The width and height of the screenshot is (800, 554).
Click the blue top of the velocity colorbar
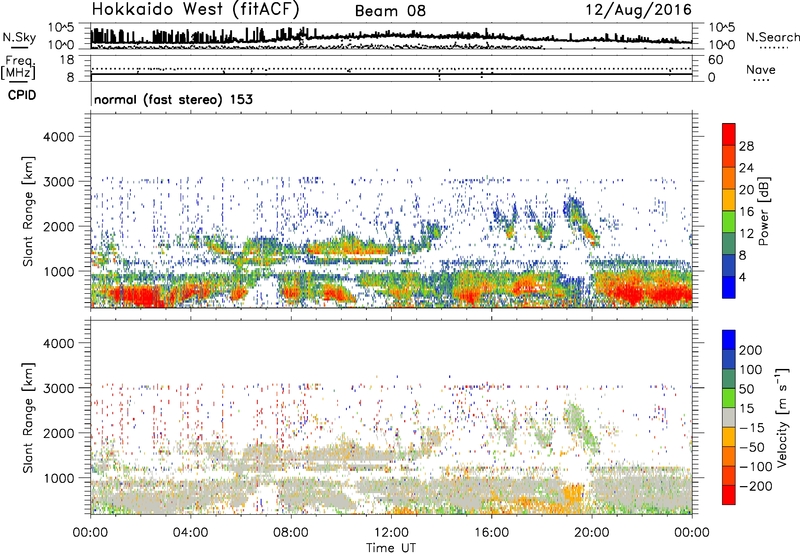729,340
